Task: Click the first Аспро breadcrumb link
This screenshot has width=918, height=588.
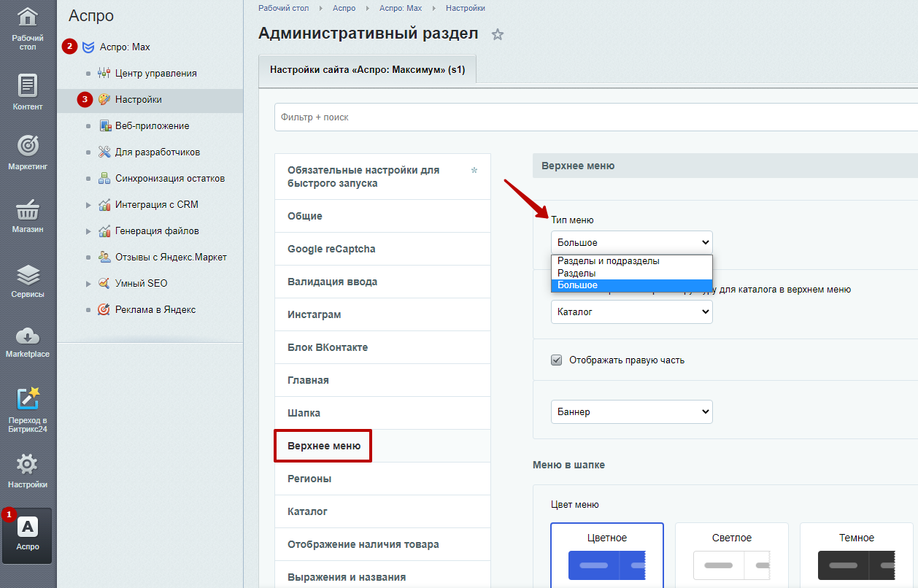Action: [x=343, y=8]
